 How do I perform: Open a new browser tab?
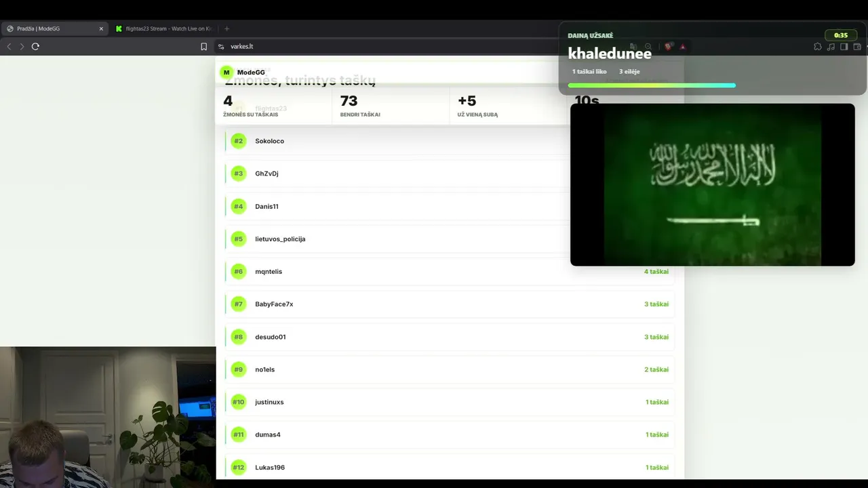point(226,28)
